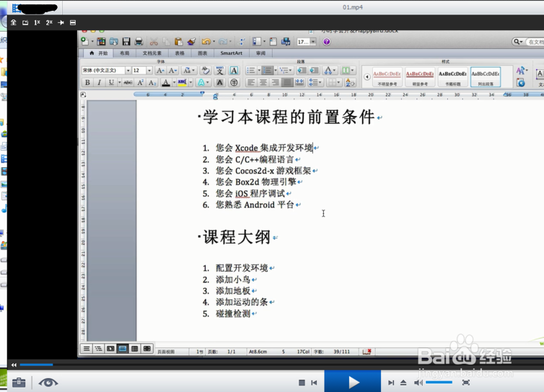Click the Open document folder icon

point(113,42)
